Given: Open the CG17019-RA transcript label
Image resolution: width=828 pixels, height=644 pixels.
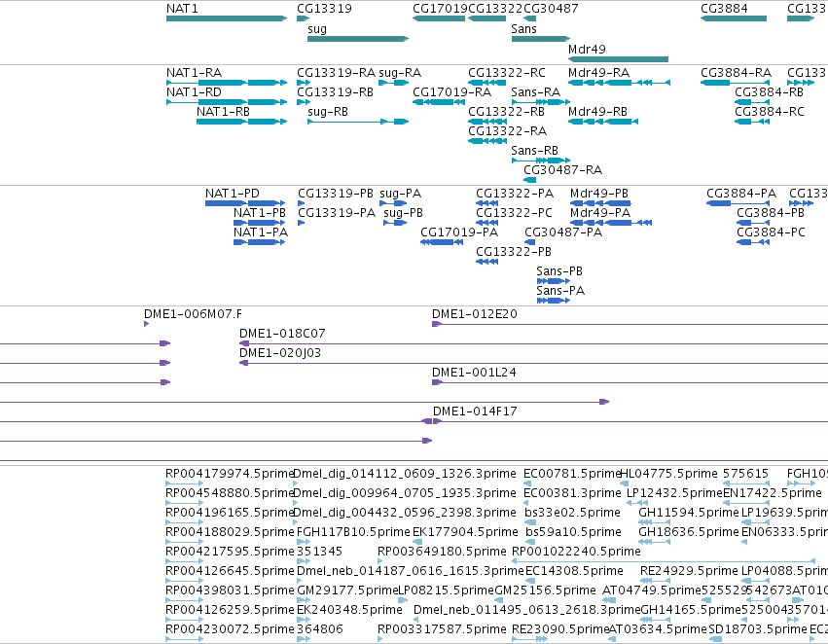Looking at the screenshot, I should (451, 92).
